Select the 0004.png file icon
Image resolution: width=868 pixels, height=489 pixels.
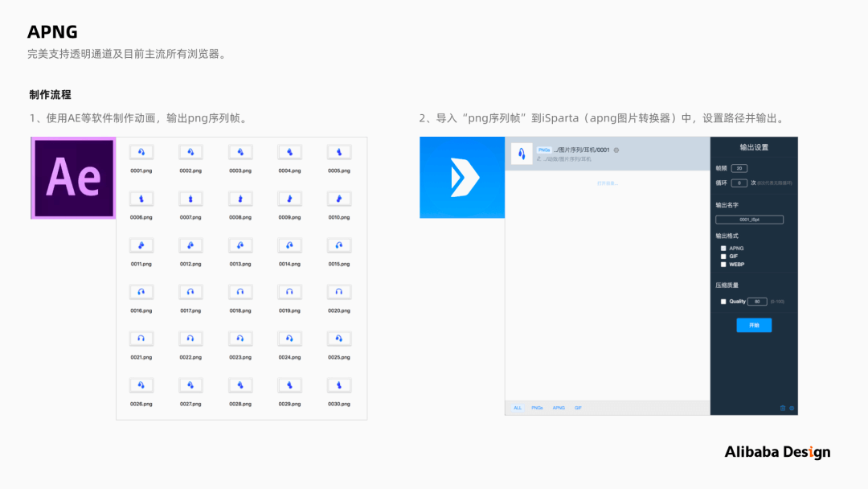[289, 152]
